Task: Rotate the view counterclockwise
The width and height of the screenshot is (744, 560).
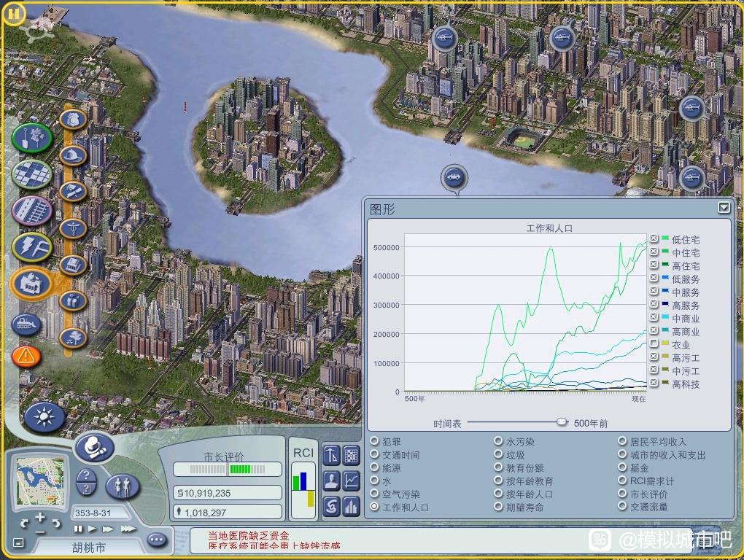Action: pos(24,524)
